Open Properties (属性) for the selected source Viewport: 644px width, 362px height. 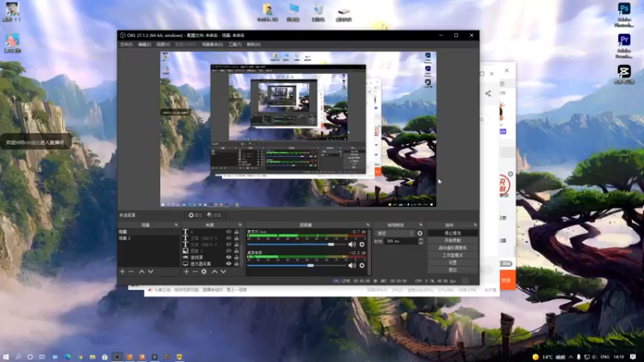(x=195, y=215)
